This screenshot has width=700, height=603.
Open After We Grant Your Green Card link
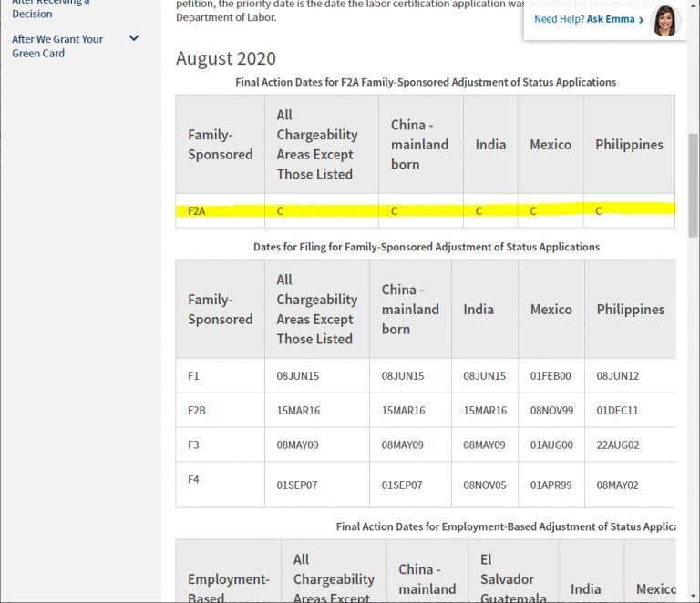(57, 46)
